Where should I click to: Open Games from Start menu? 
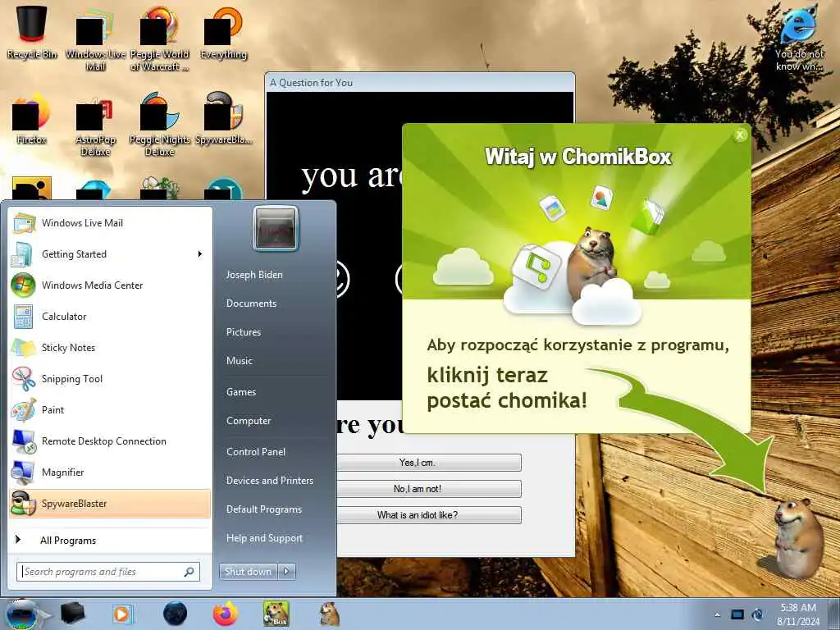(x=241, y=391)
